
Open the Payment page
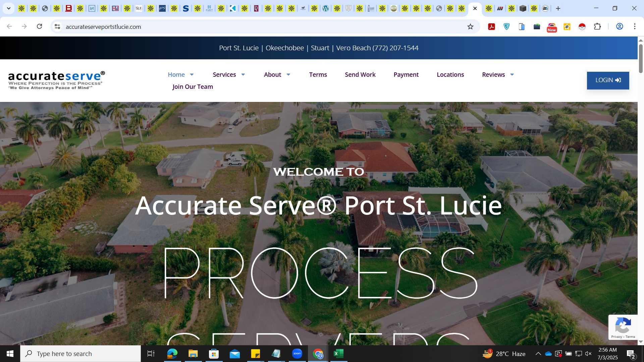click(406, 75)
